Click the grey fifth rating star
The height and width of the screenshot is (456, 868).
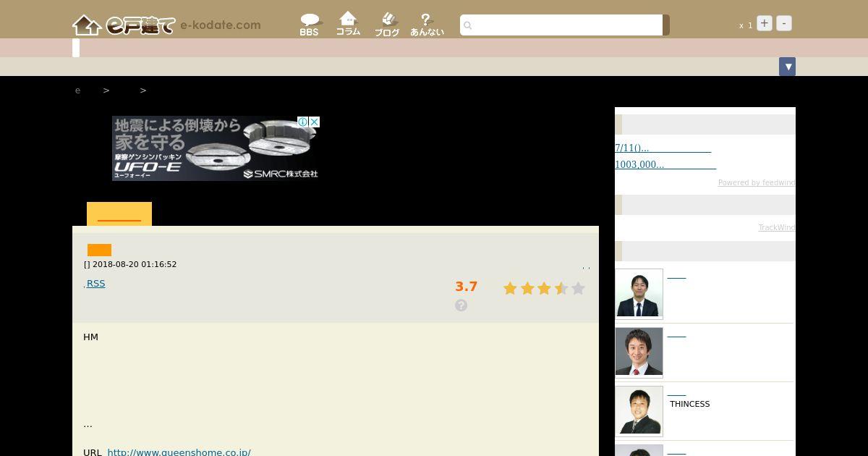click(x=578, y=289)
